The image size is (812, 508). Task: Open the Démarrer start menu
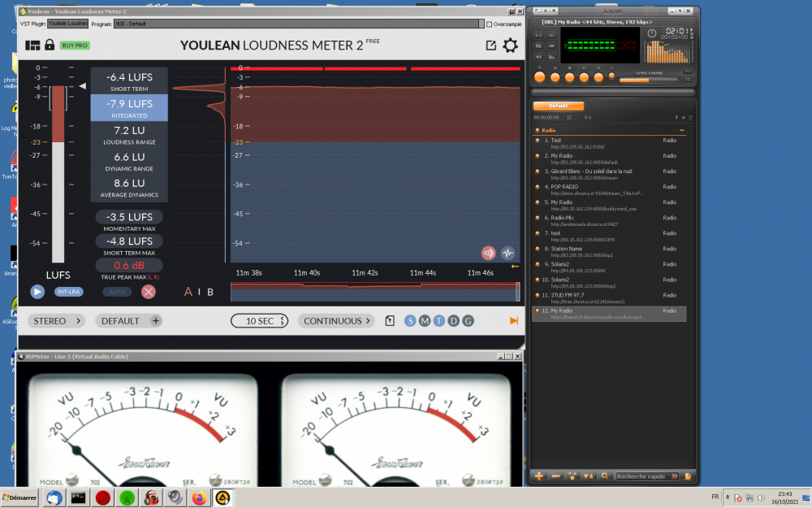[x=19, y=497]
